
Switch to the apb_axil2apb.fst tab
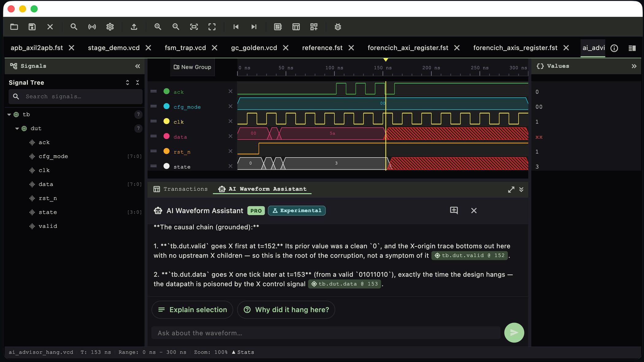point(37,48)
